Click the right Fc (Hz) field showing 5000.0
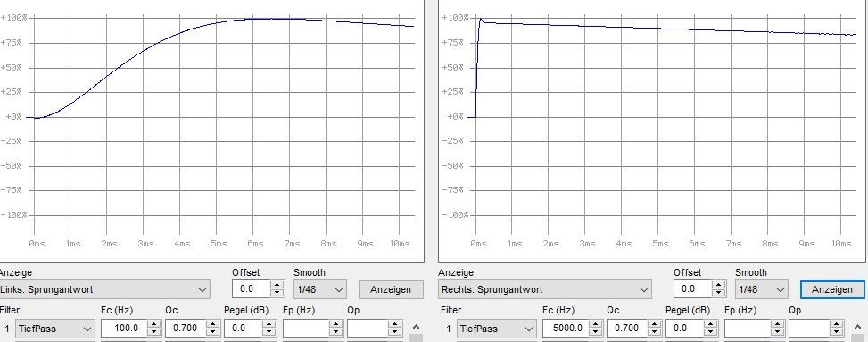The height and width of the screenshot is (342, 868). 566,329
